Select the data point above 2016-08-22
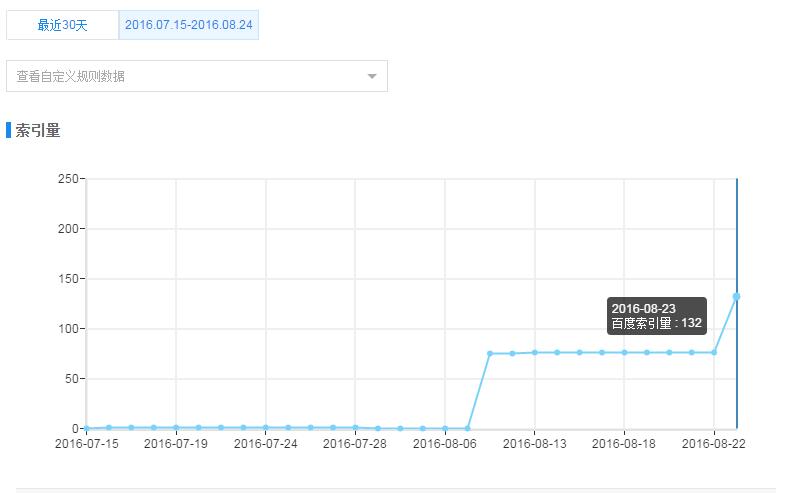 coord(714,352)
